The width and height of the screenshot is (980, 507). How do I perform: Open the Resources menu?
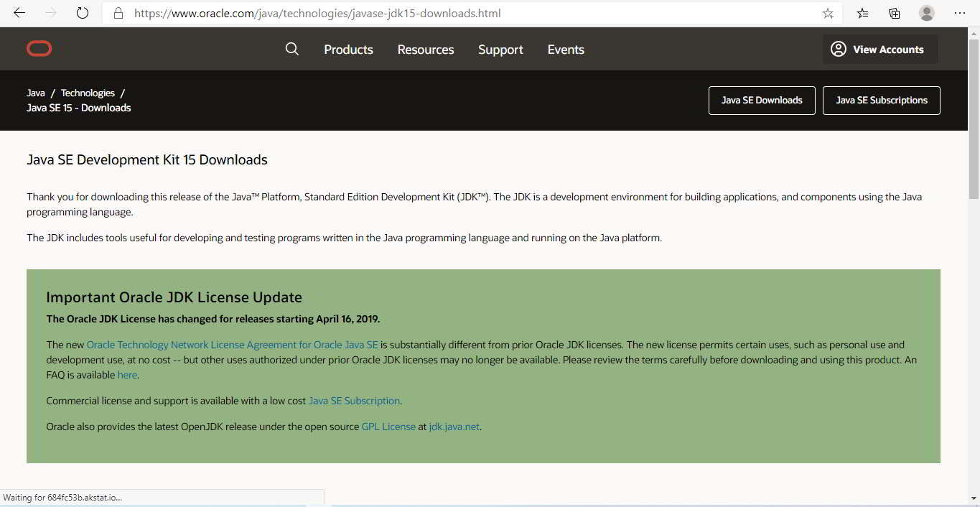[x=426, y=50]
